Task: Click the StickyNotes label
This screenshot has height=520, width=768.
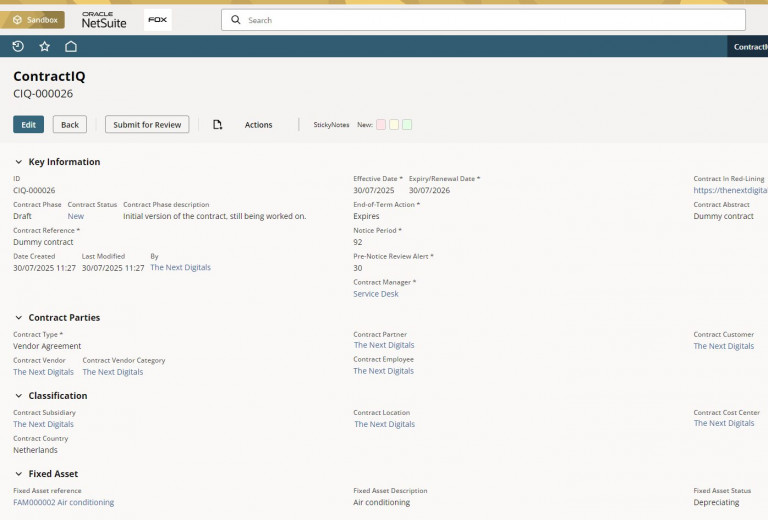Action: click(x=331, y=125)
